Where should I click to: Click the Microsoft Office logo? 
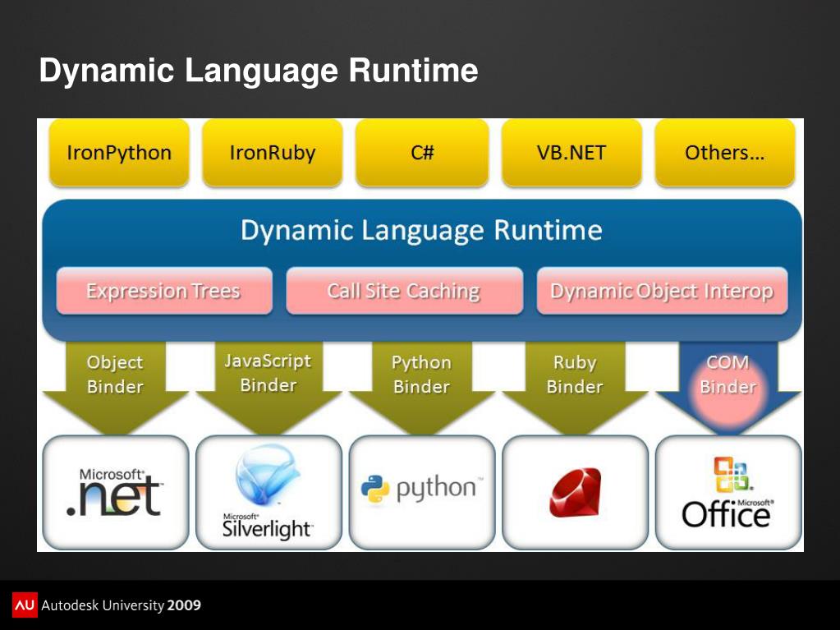(x=728, y=492)
